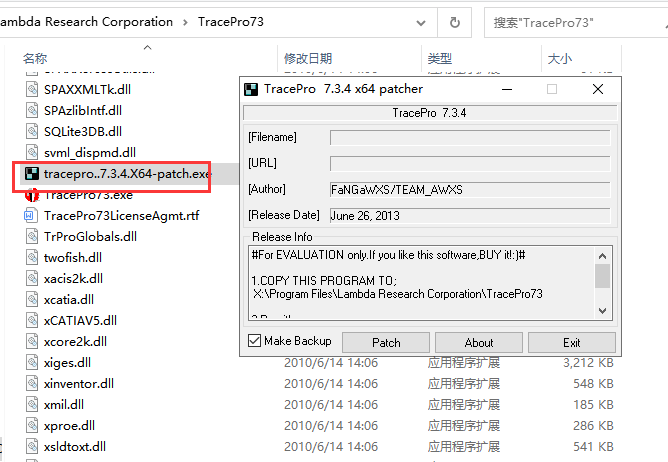This screenshot has height=462, width=668.
Task: Sort files by 名称 column header
Action: coord(35,59)
